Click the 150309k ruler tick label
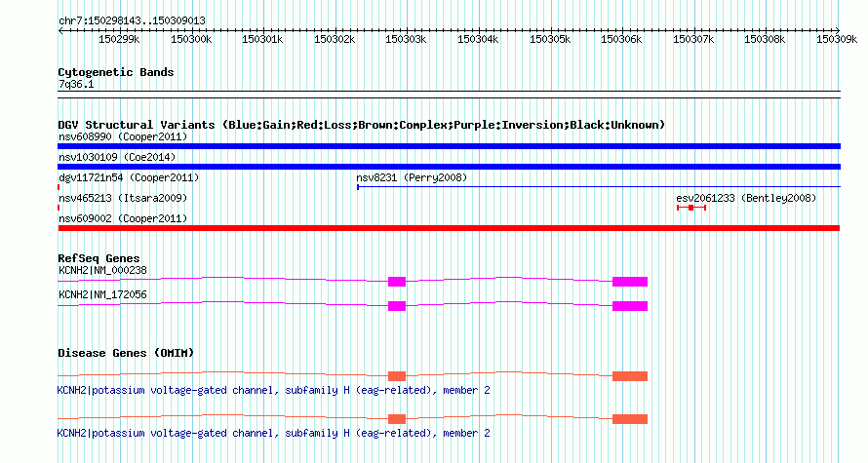The height and width of the screenshot is (463, 868). pos(837,39)
